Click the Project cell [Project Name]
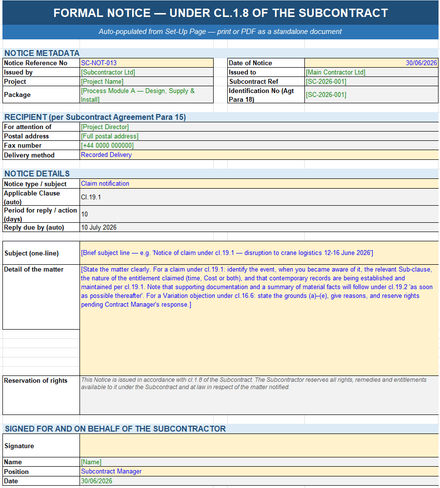The width and height of the screenshot is (440, 488). click(146, 82)
